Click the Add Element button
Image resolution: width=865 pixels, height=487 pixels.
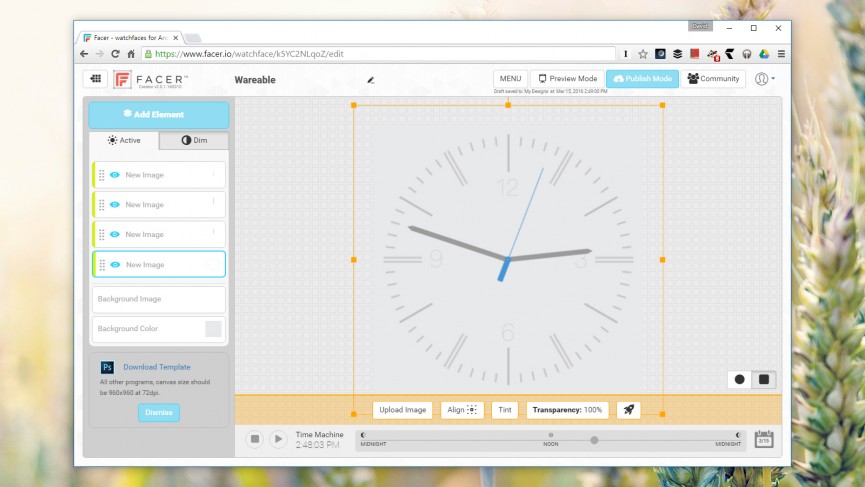[x=159, y=115]
